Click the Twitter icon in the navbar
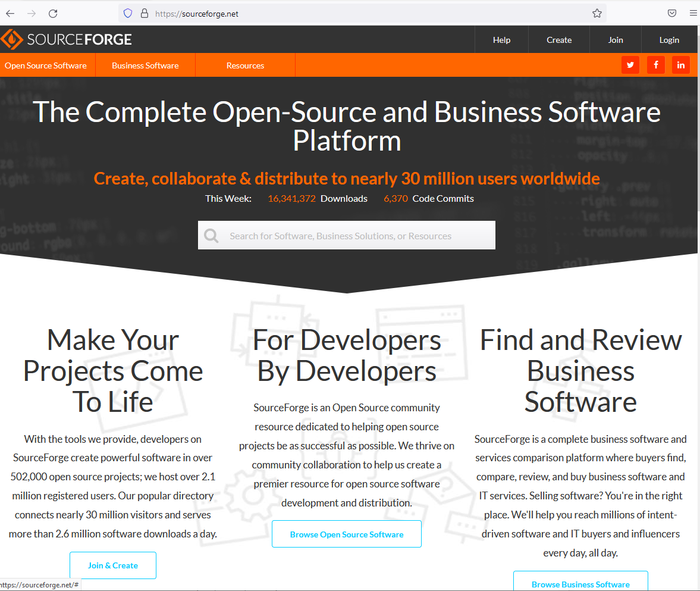 630,64
